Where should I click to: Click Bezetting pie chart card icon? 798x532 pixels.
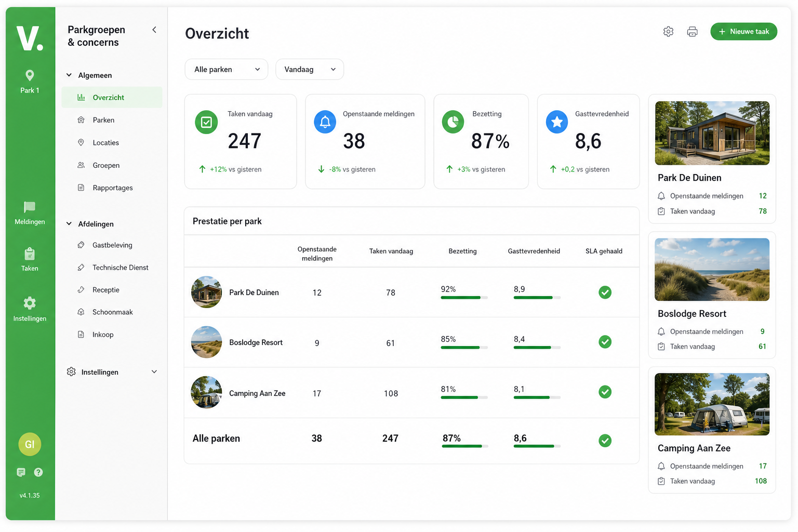click(x=453, y=122)
